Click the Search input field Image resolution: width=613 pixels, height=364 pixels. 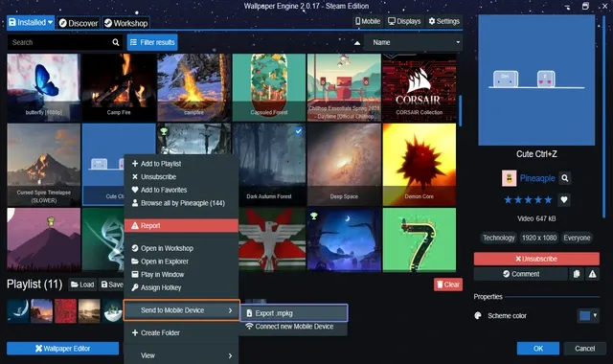point(58,42)
